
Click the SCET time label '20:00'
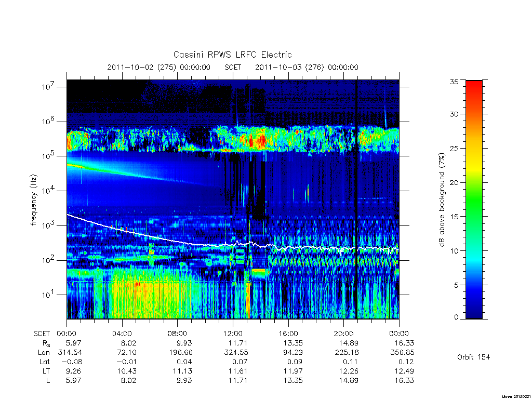[x=344, y=334]
